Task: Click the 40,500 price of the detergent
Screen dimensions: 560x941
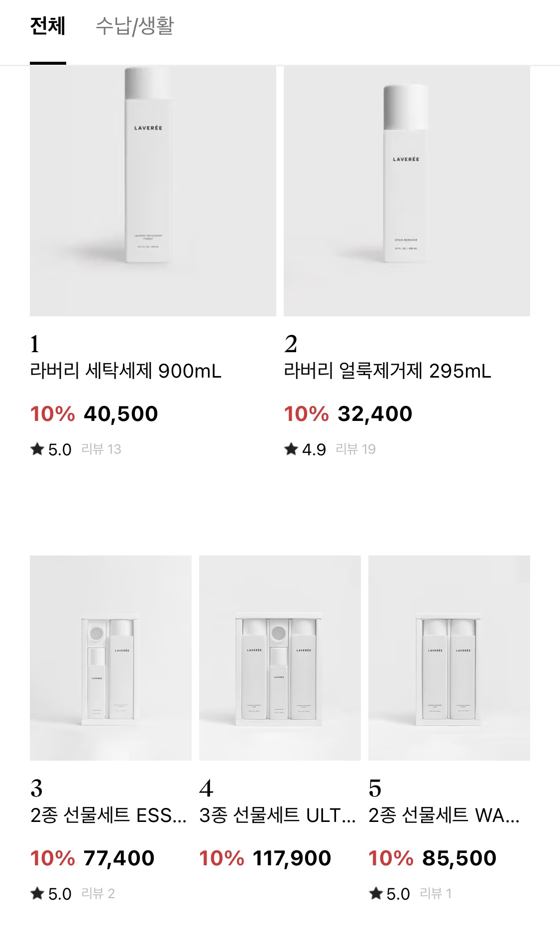Action: 121,414
